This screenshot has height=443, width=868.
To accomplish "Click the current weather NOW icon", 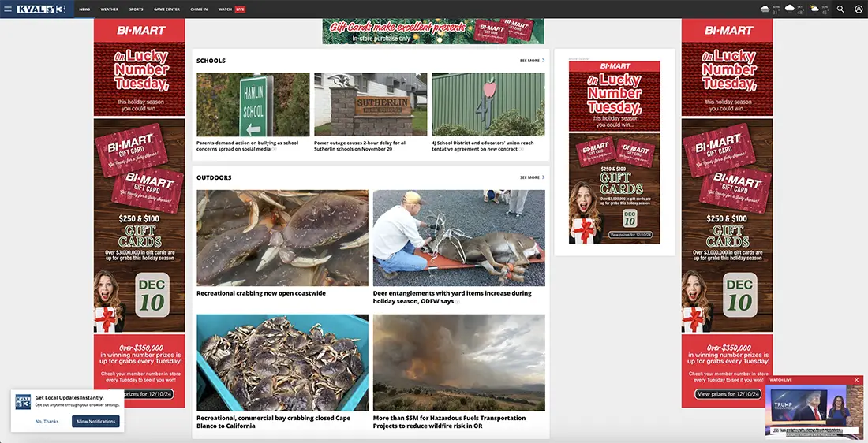I will pos(765,9).
